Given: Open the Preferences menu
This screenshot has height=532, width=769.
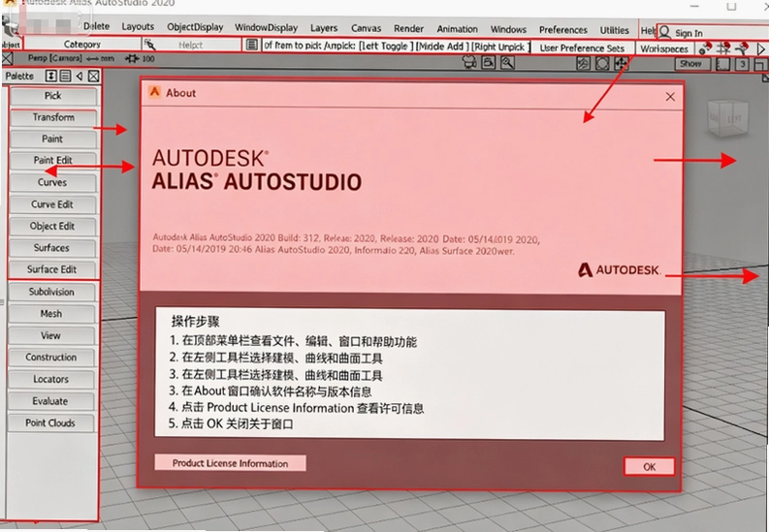Looking at the screenshot, I should (563, 30).
